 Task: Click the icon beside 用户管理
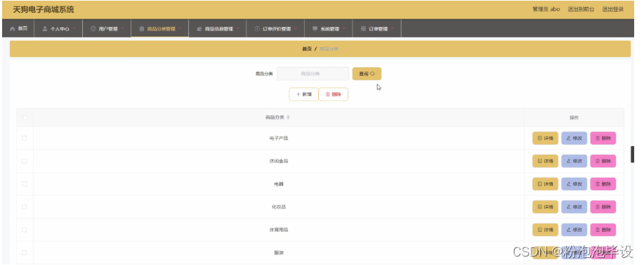pyautogui.click(x=93, y=29)
